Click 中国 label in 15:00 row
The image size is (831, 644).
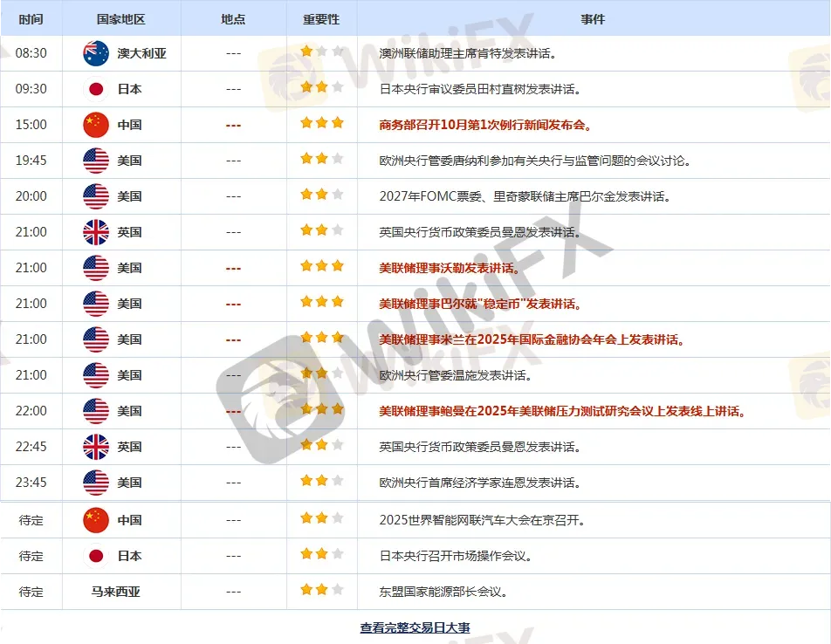point(129,125)
